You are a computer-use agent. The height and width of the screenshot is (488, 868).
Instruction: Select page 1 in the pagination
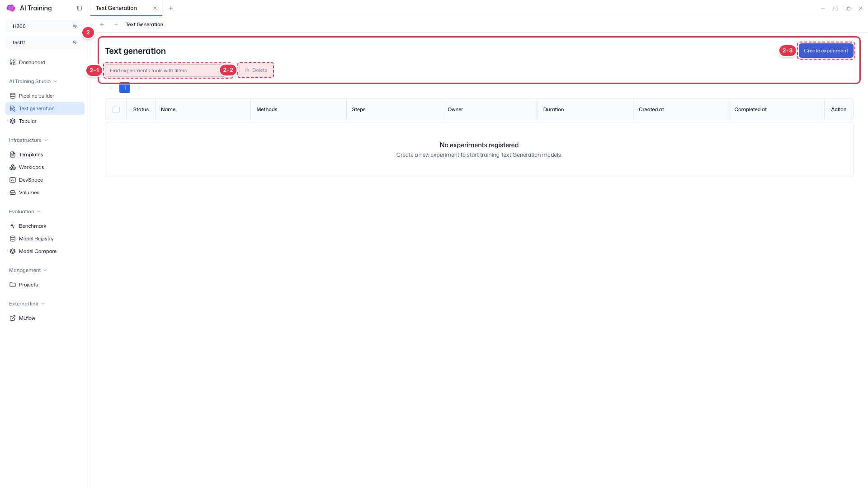[x=125, y=88]
